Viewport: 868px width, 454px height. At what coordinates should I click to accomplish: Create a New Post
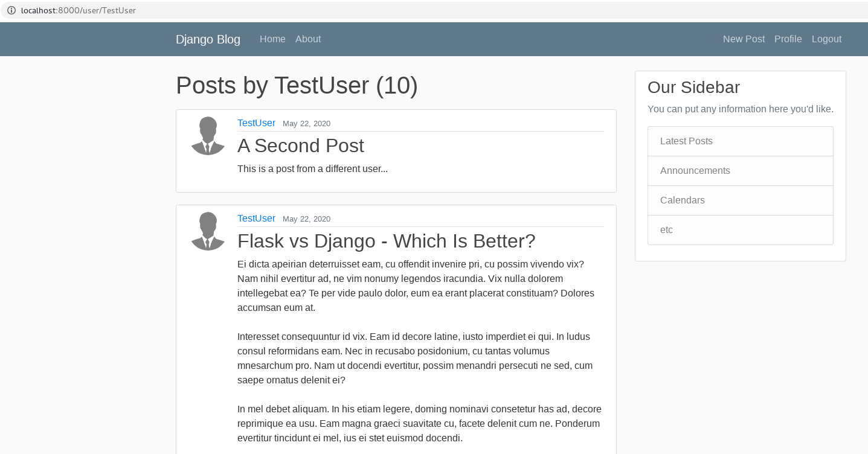(744, 39)
